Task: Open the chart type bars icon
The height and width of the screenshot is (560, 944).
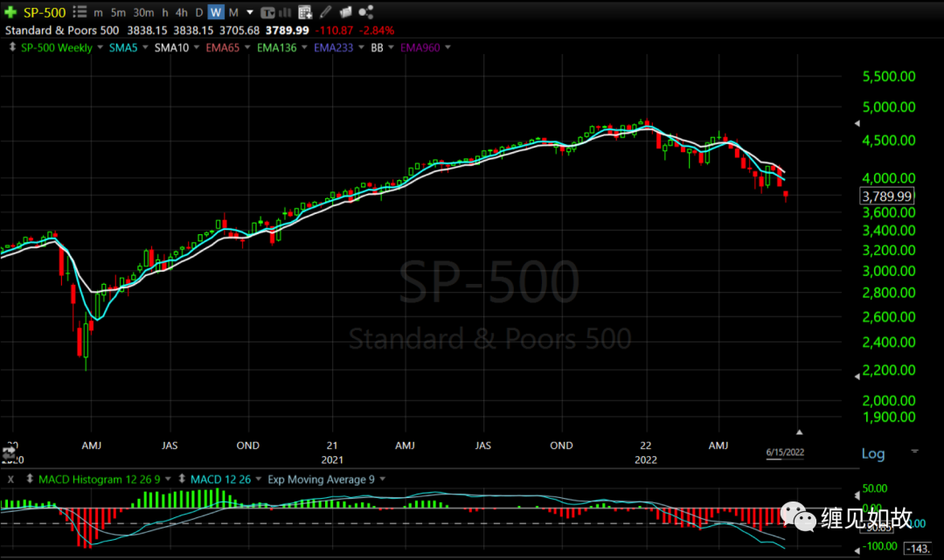Action: click(x=285, y=12)
